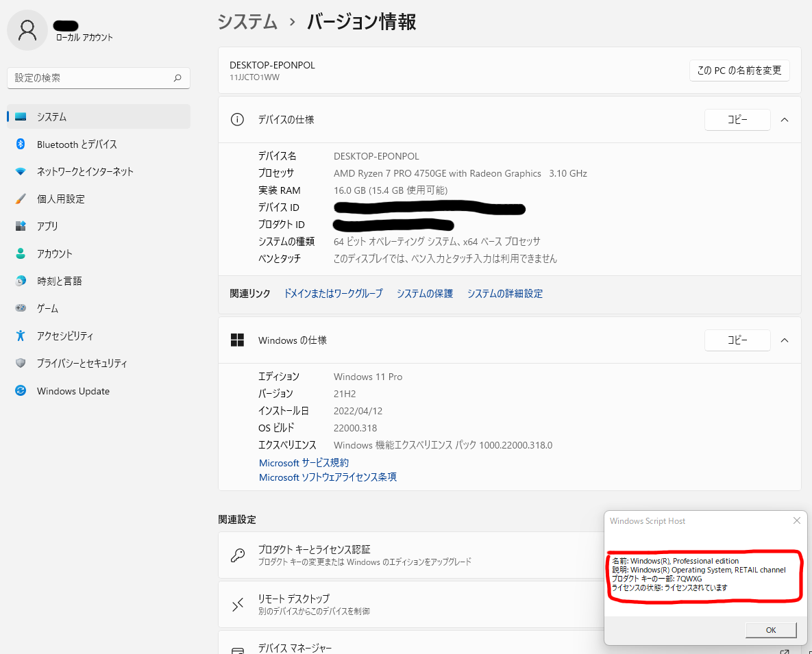Click the network Wi-Fi icon in sidebar
The image size is (812, 654).
pyautogui.click(x=21, y=172)
